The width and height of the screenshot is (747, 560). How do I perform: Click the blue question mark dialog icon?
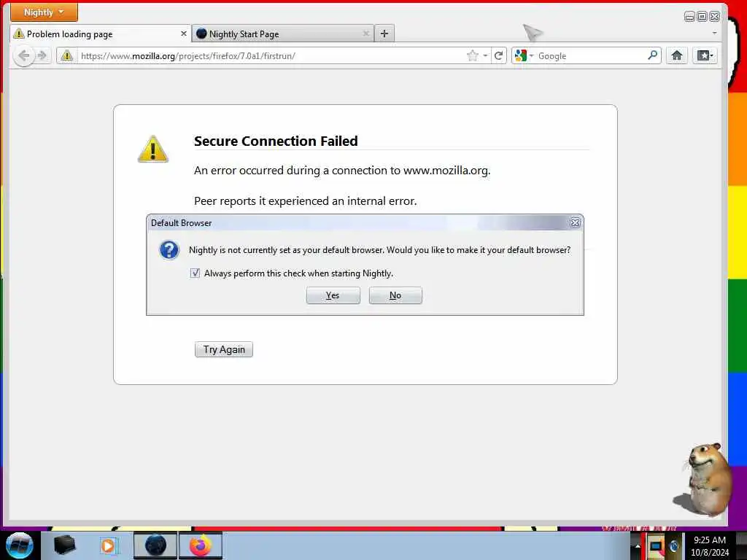[169, 250]
